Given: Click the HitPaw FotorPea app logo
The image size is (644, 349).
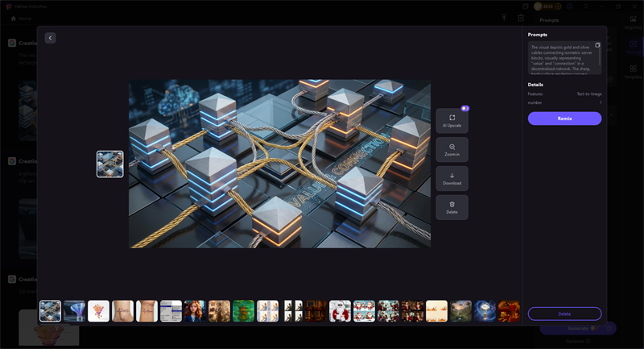Looking at the screenshot, I should click(8, 6).
